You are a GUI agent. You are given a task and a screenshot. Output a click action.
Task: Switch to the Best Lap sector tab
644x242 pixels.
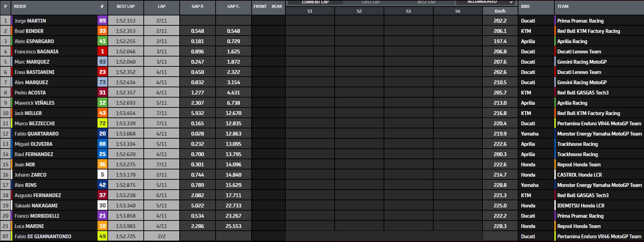(x=426, y=2)
